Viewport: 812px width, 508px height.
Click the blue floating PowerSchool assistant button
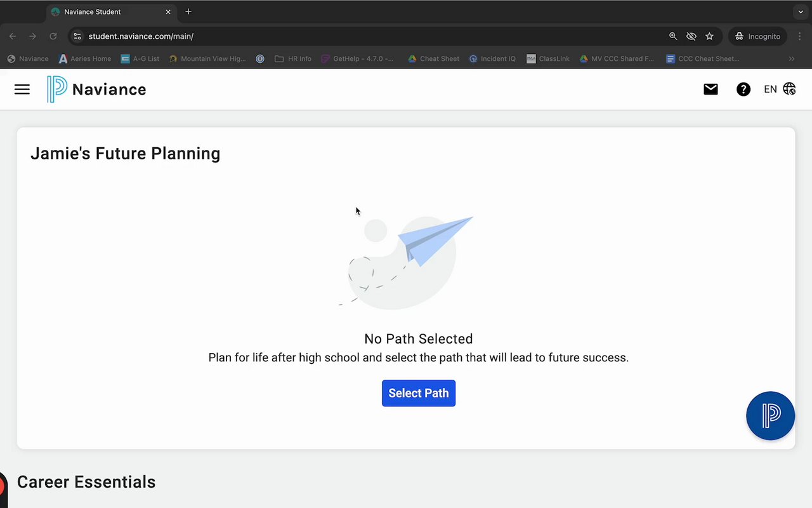770,415
